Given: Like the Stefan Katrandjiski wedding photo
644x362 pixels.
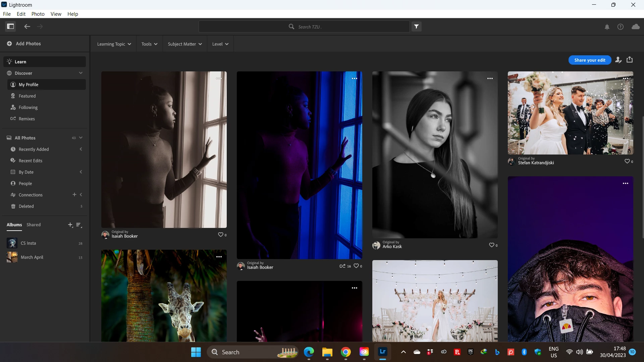Looking at the screenshot, I should (627, 161).
